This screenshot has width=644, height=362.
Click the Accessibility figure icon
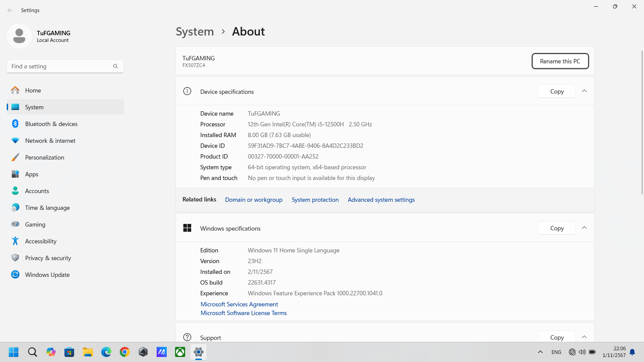point(15,241)
